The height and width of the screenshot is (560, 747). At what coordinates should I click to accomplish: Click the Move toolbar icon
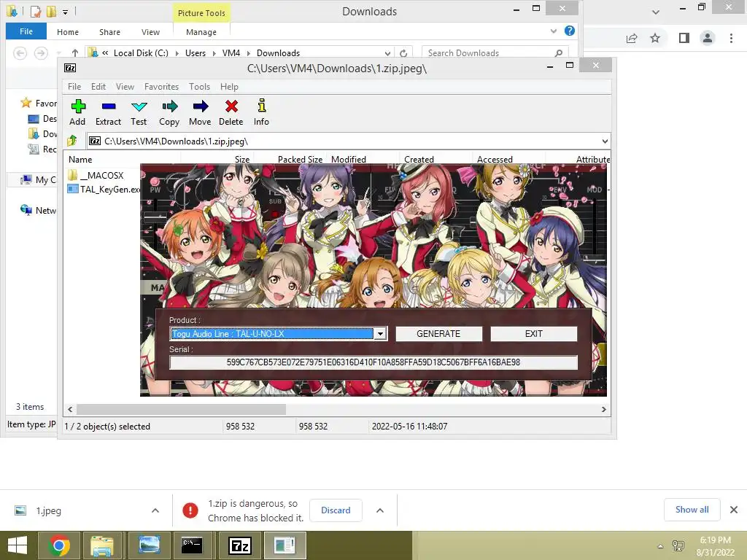click(200, 113)
